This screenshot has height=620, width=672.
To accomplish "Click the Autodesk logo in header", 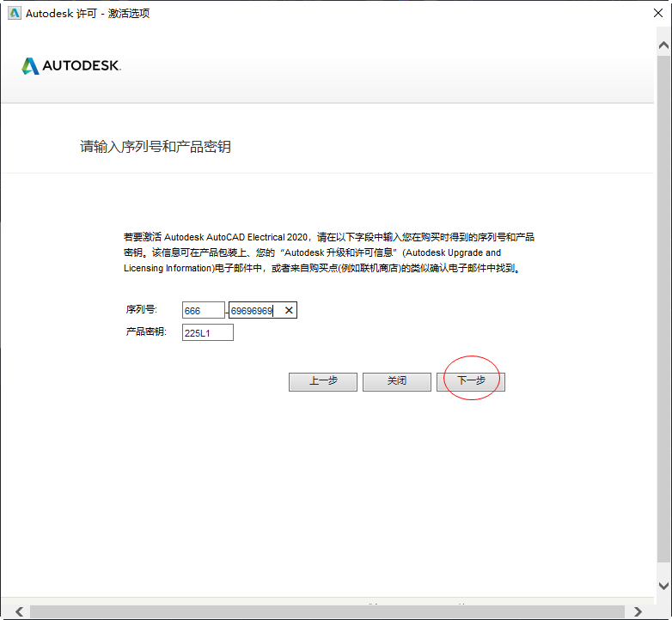I will click(x=71, y=65).
